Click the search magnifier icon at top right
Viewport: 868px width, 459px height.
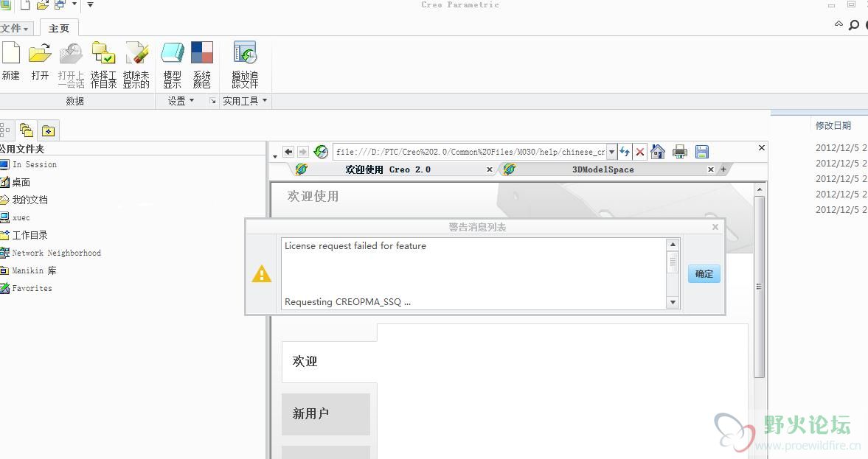(x=853, y=24)
